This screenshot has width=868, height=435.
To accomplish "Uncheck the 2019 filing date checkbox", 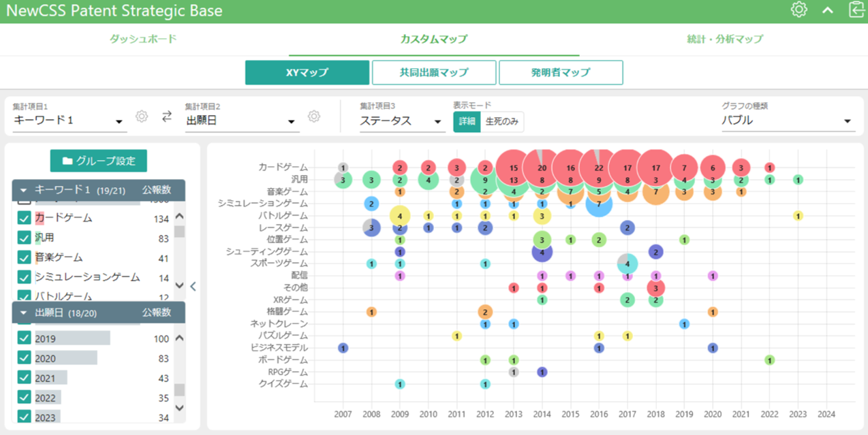I will click(x=24, y=338).
